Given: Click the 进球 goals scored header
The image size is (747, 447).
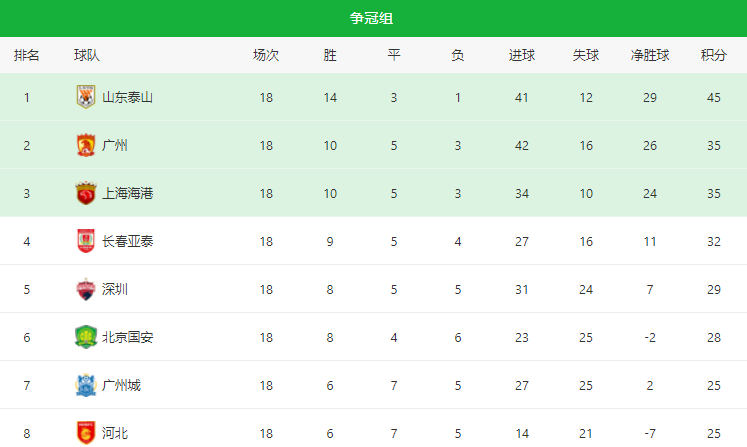Looking at the screenshot, I should pos(522,56).
